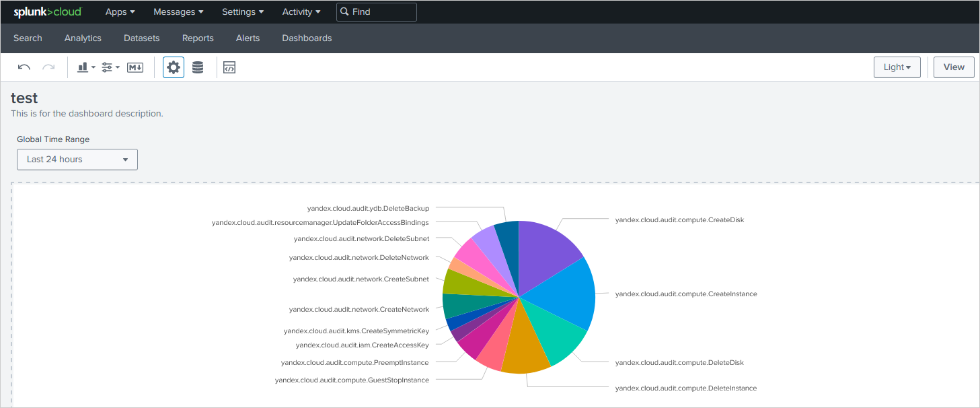
Task: Go to the Dashboards tab
Action: click(x=307, y=38)
